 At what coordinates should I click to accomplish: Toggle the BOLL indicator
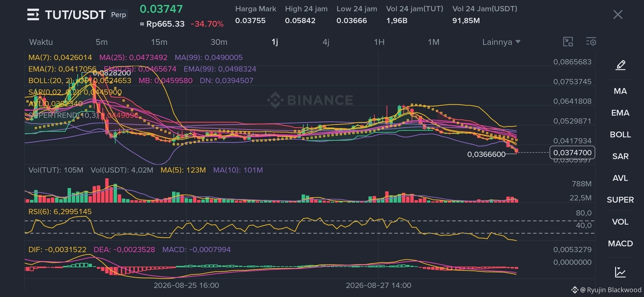tap(620, 135)
